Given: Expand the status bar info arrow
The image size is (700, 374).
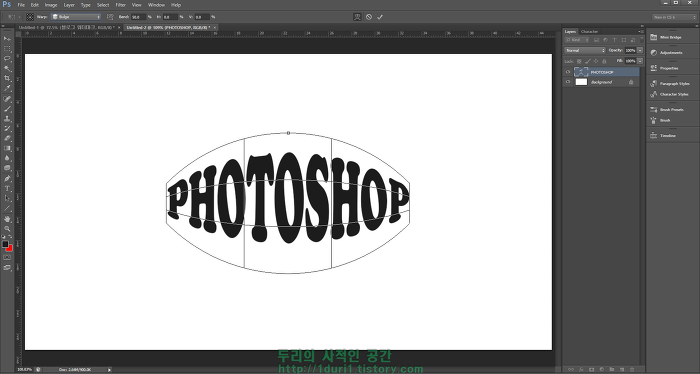Looking at the screenshot, I should [x=110, y=370].
